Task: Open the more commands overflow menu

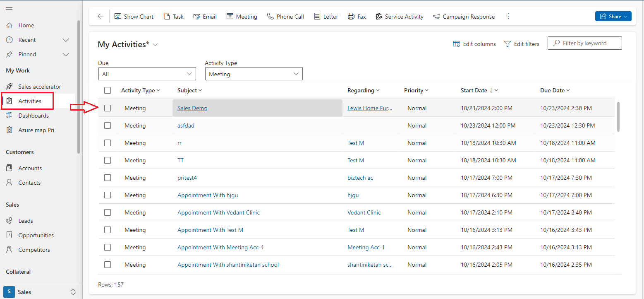Action: click(x=509, y=17)
